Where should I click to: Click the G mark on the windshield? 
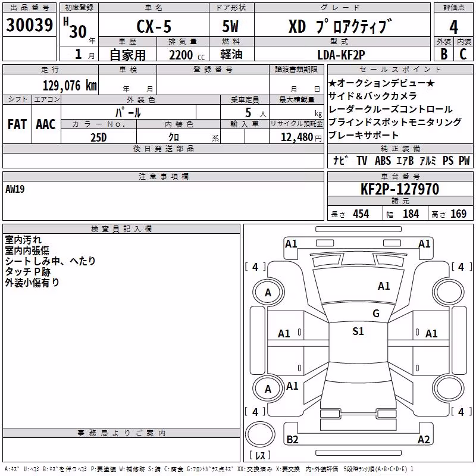coord(376,314)
